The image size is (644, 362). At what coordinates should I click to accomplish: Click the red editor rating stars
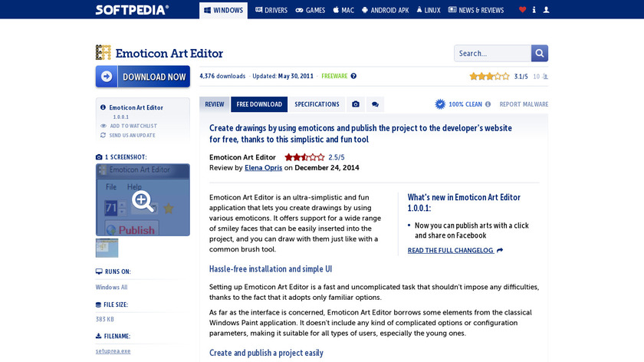click(304, 157)
